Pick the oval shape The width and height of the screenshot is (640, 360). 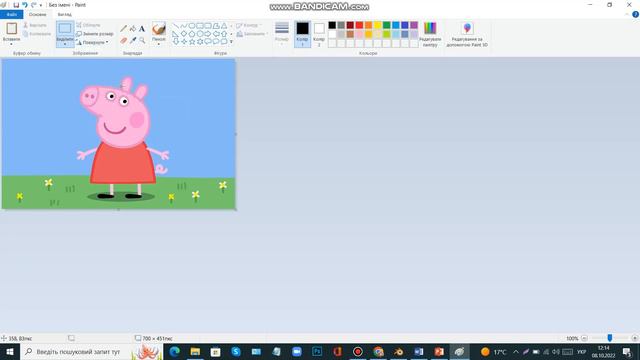coord(192,26)
